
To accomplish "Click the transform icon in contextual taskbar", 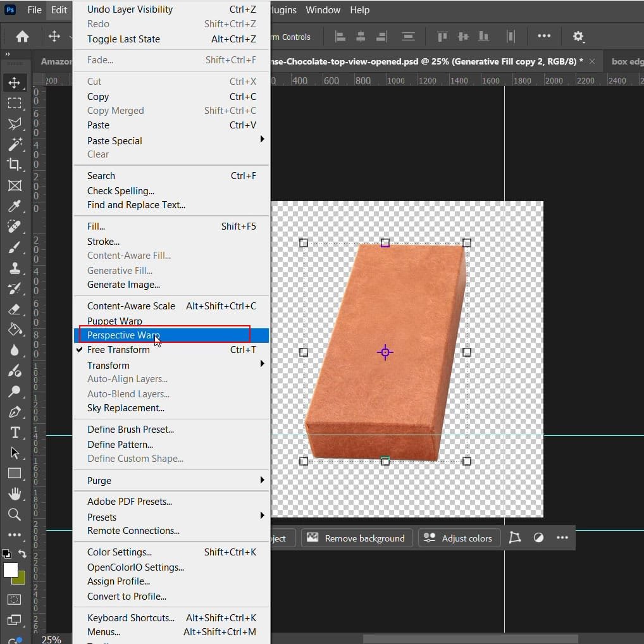I will tap(514, 538).
